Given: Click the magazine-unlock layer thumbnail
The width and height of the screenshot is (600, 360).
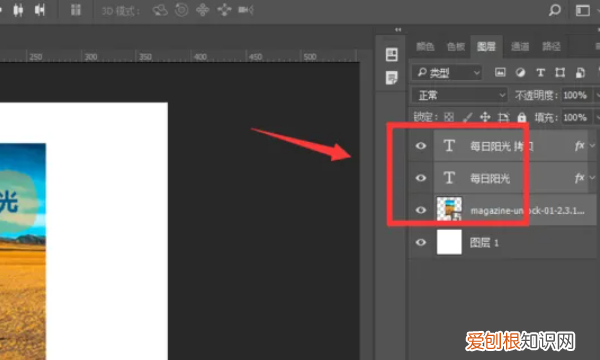Looking at the screenshot, I should pos(449,209).
